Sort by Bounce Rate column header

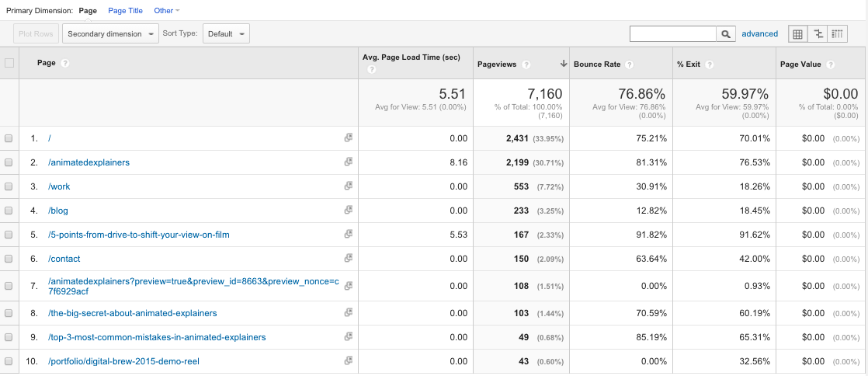[x=597, y=64]
